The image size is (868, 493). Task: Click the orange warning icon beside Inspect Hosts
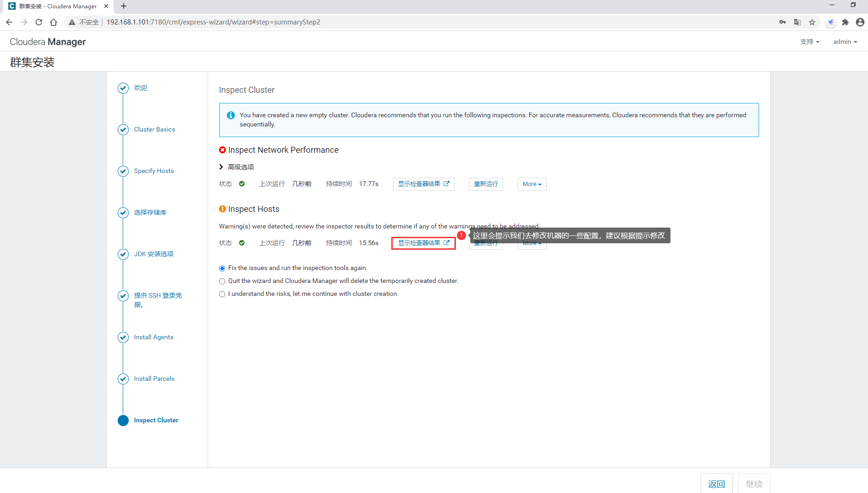[222, 209]
